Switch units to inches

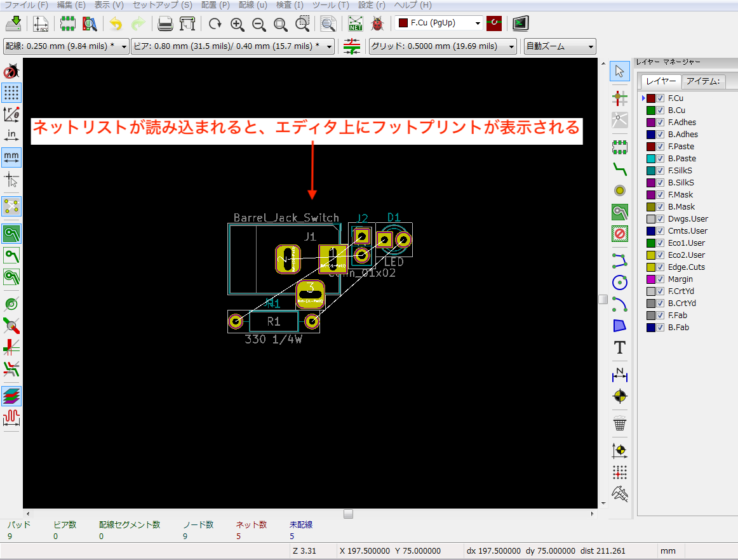point(11,135)
